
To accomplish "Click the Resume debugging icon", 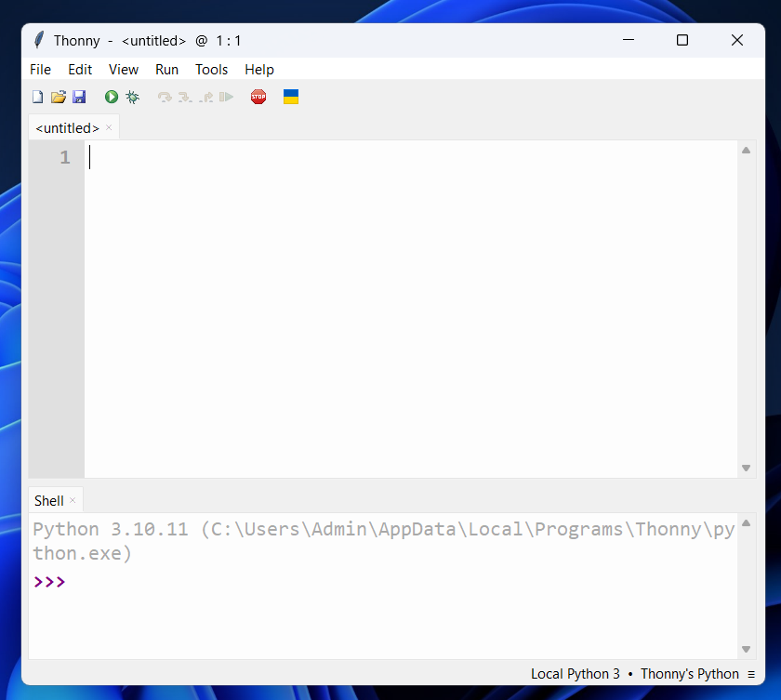I will coord(226,97).
